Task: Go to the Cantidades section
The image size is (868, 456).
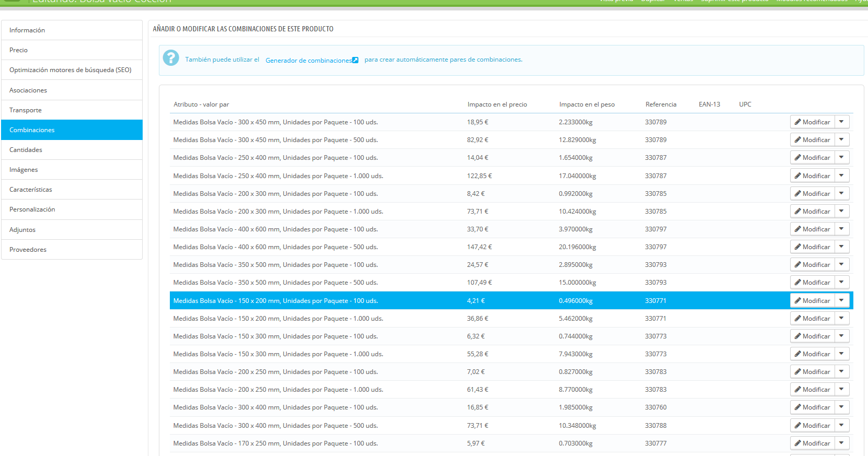Action: tap(72, 150)
